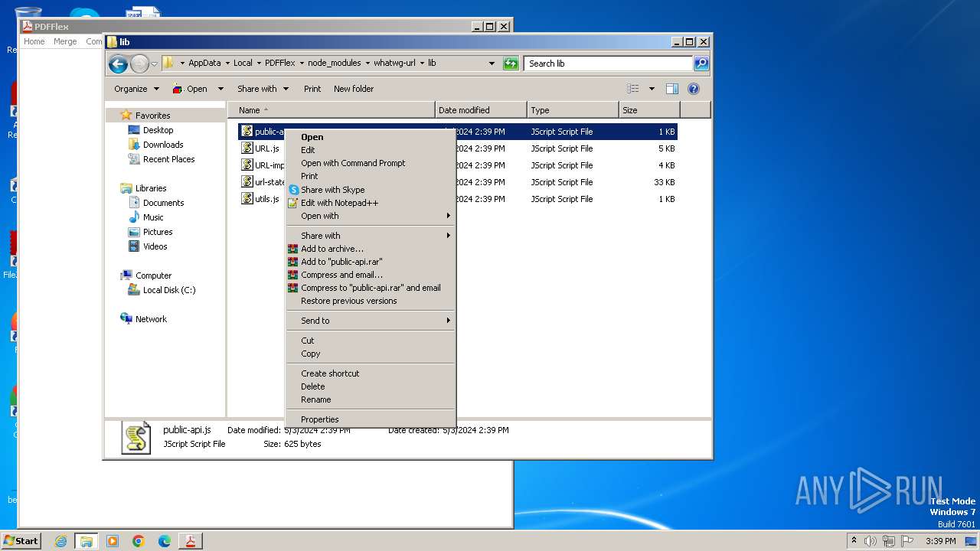Click the Home tab in PDFFlex window
980x551 pixels.
click(x=34, y=41)
